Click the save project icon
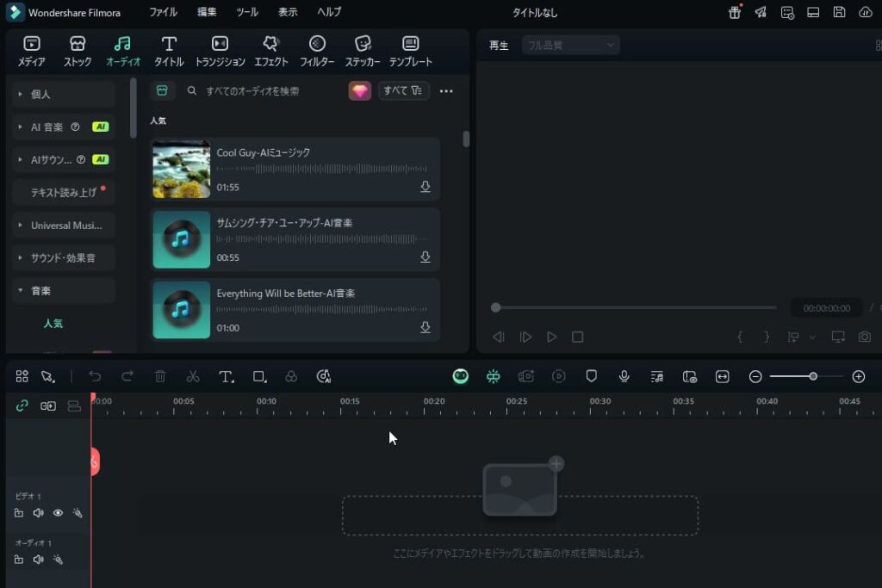 click(x=839, y=12)
